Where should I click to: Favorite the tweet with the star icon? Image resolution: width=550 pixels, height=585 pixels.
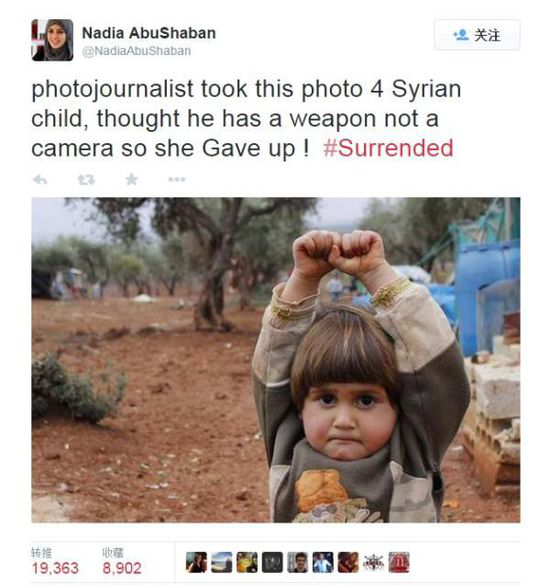131,179
